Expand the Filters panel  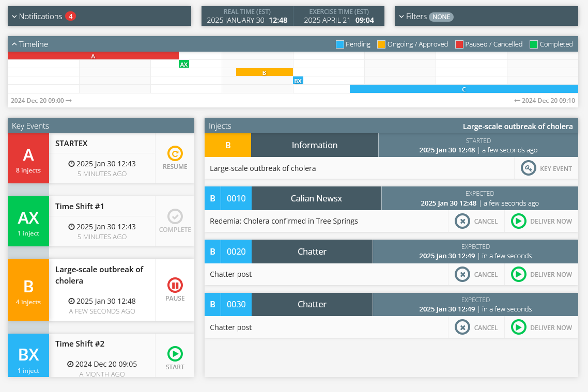click(x=401, y=17)
